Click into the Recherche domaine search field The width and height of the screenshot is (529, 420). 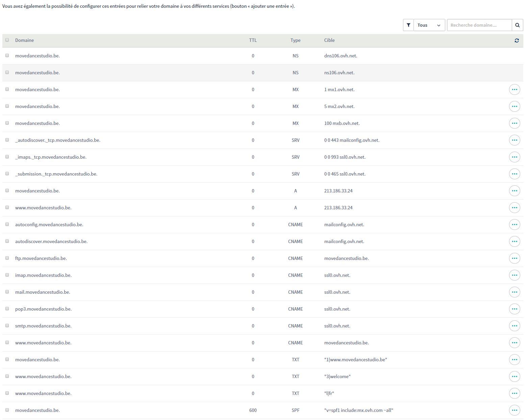pyautogui.click(x=479, y=25)
